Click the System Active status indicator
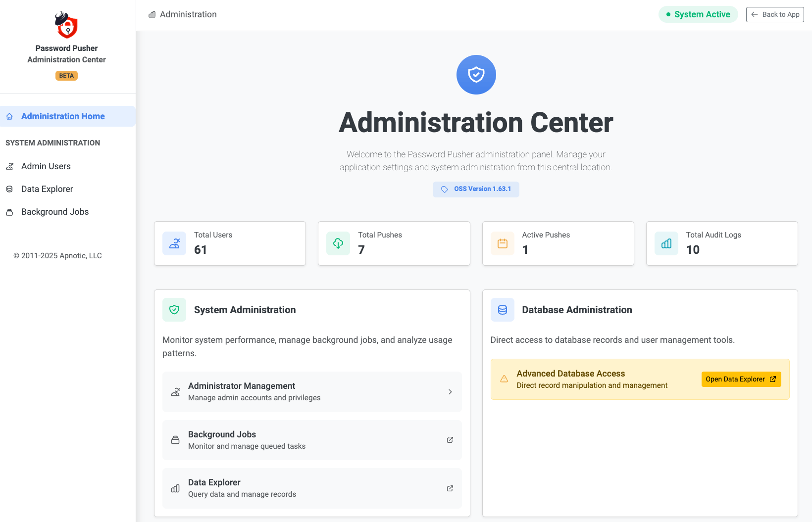812x522 pixels. tap(698, 14)
